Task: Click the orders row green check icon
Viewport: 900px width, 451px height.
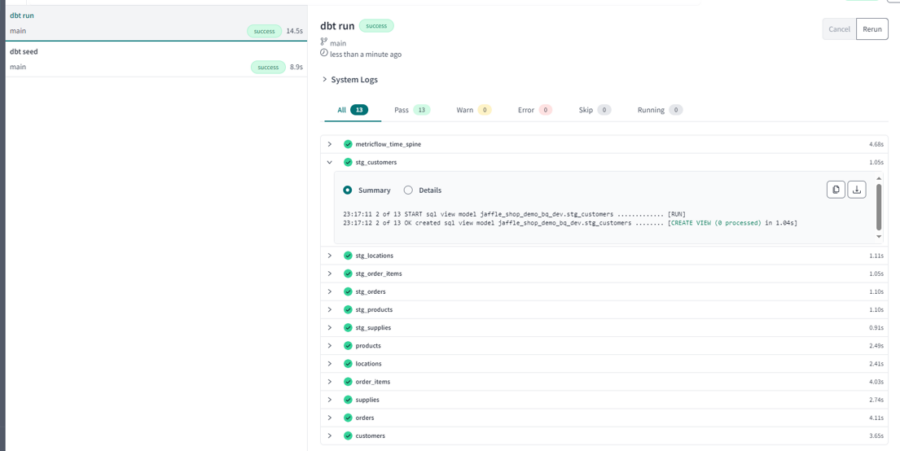Action: click(348, 418)
